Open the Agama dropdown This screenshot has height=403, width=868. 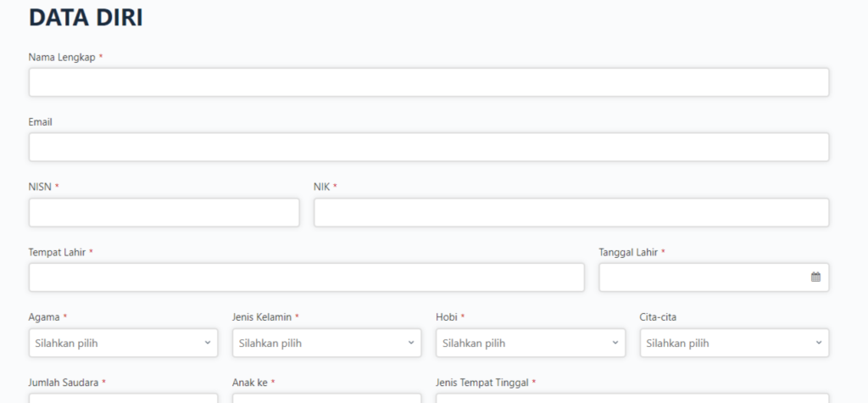click(123, 343)
